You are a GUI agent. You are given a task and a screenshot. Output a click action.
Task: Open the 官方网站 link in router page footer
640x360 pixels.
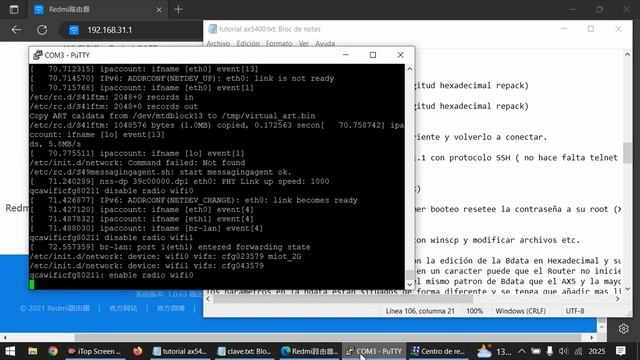123,308
